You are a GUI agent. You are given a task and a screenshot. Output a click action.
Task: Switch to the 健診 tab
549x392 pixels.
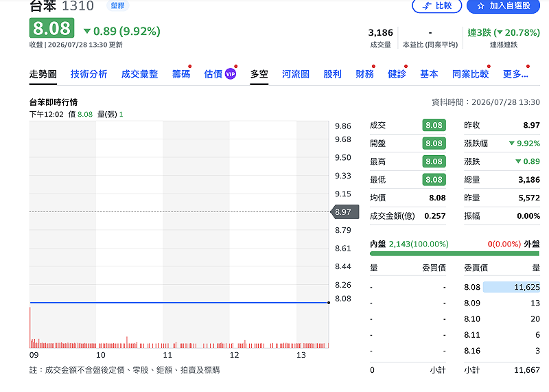[397, 74]
